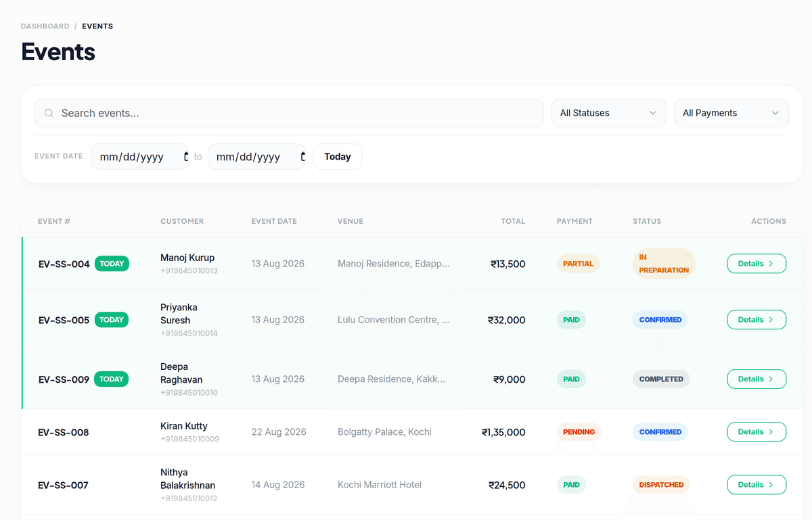Select event number EV-SS-008
This screenshot has height=520, width=812.
coord(64,433)
